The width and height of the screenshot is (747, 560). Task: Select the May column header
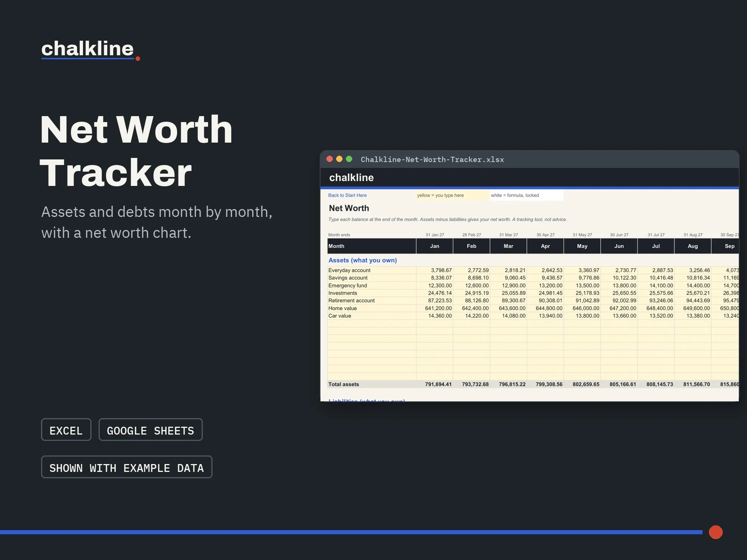point(582,246)
